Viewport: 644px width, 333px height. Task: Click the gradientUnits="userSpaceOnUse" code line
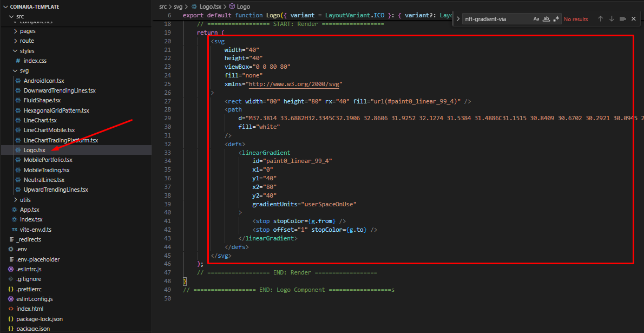pyautogui.click(x=304, y=204)
